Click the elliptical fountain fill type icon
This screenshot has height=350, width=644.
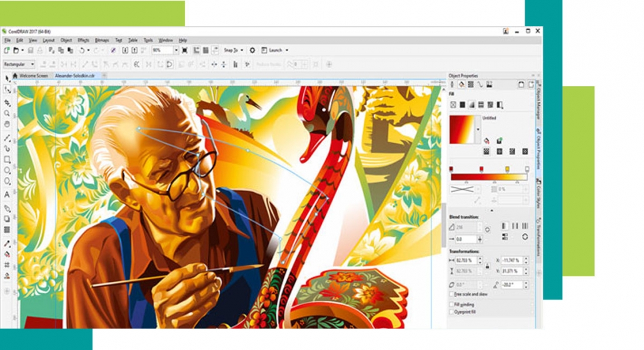(x=500, y=151)
